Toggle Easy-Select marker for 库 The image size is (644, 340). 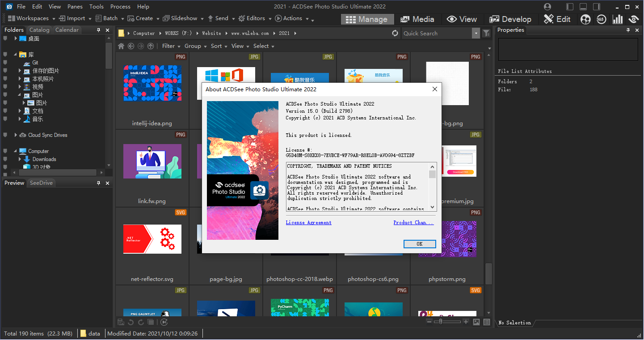click(5, 55)
